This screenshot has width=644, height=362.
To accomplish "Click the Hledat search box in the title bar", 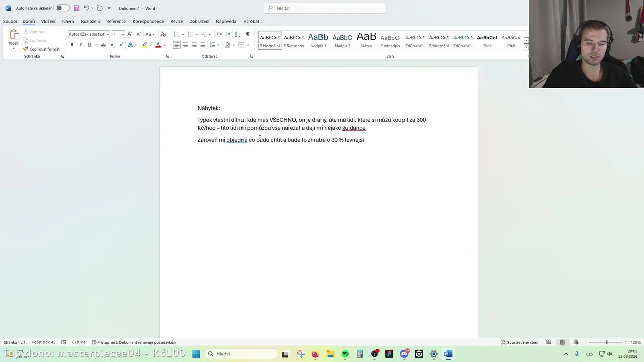I will pyautogui.click(x=325, y=8).
